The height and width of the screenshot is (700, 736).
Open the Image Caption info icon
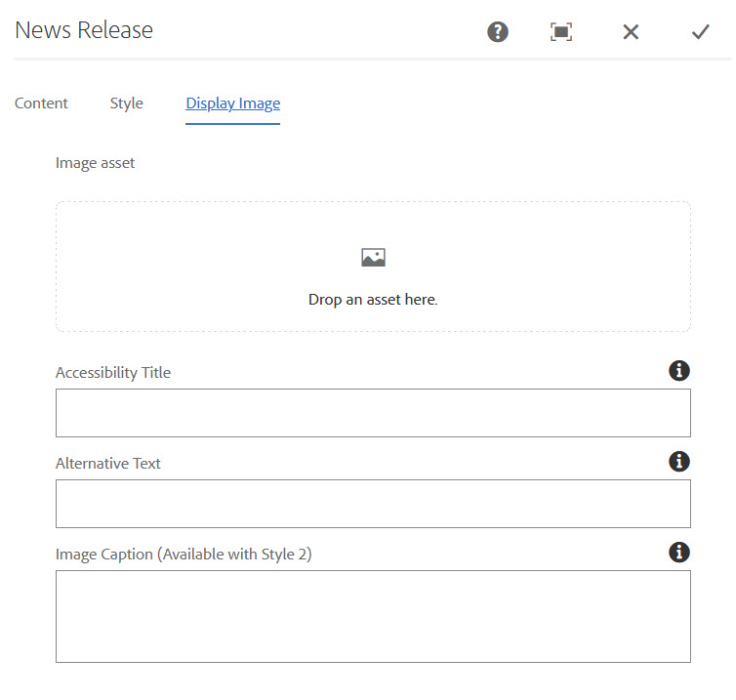click(679, 553)
